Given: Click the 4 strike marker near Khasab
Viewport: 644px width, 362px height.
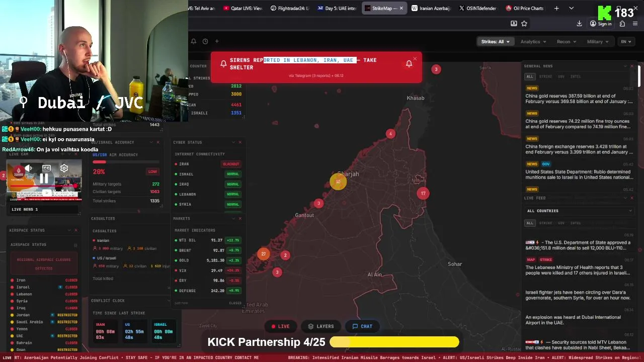Looking at the screenshot, I should click(390, 133).
